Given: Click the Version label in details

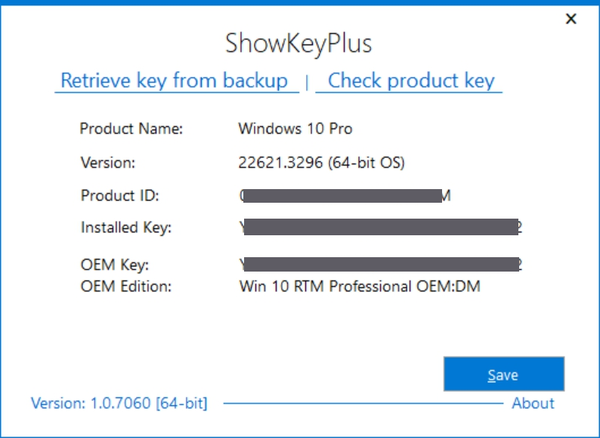Looking at the screenshot, I should click(x=107, y=162).
